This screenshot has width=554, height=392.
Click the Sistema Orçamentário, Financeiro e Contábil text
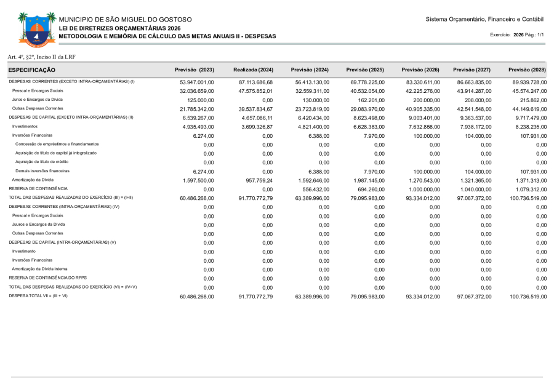click(x=484, y=20)
